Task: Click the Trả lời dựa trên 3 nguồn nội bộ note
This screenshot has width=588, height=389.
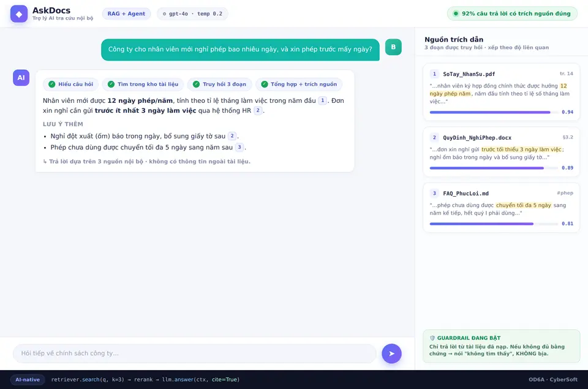Action: [146, 161]
